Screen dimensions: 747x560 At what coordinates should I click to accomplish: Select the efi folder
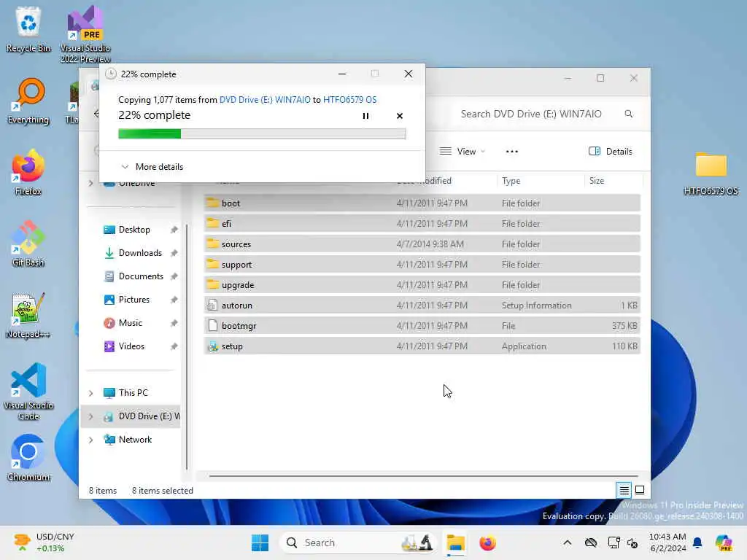click(x=422, y=224)
